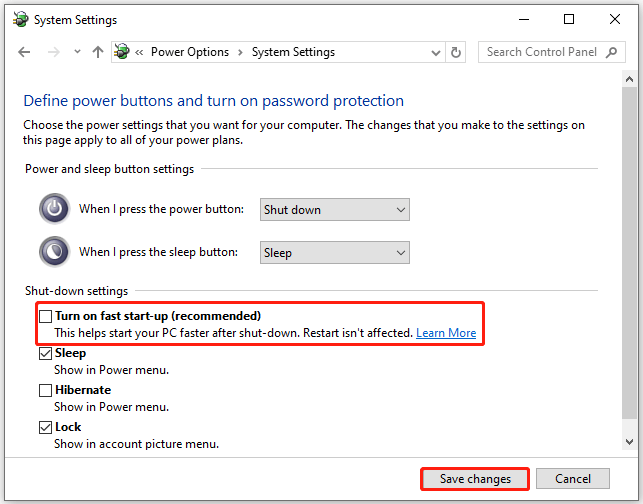643x504 pixels.
Task: Uncheck the Lock checkbox
Action: coord(45,427)
